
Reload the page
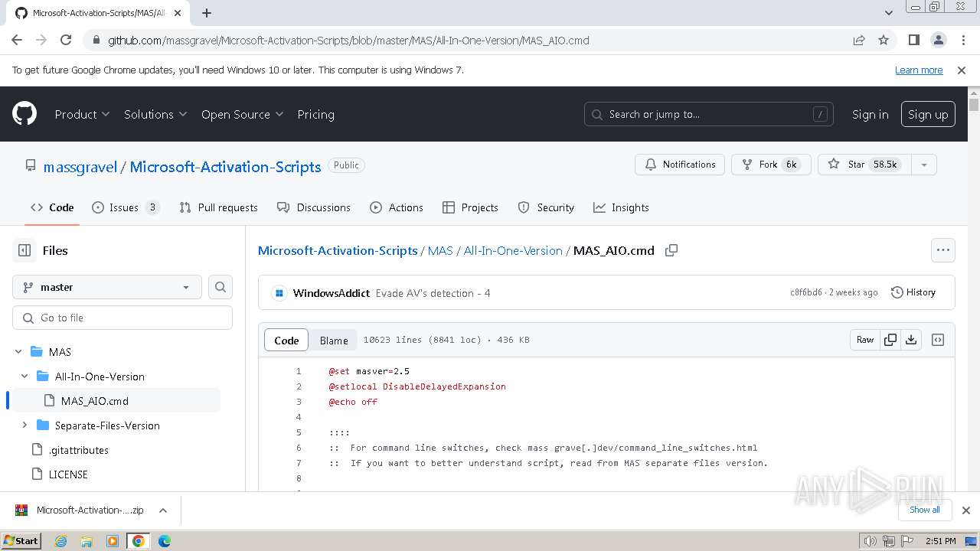66,41
